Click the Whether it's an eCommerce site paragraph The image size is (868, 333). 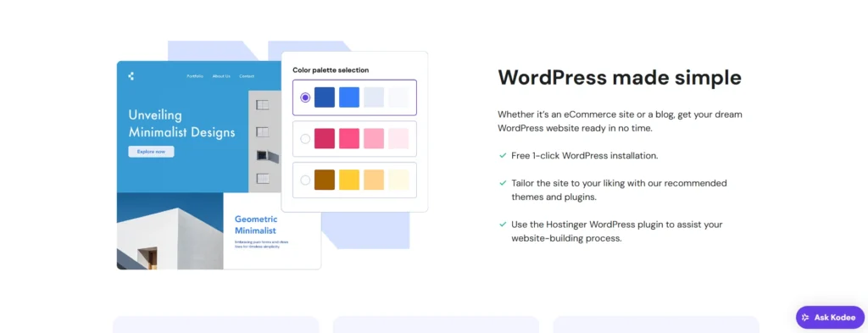pyautogui.click(x=620, y=121)
